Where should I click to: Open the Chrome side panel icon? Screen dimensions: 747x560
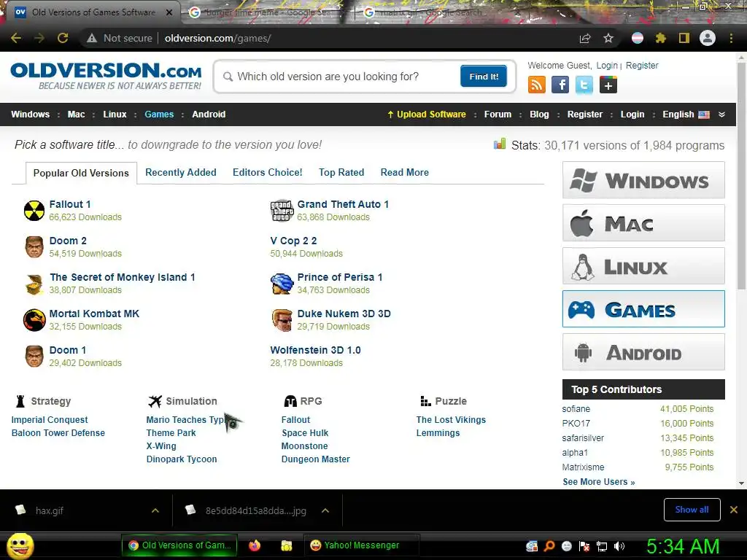684,38
